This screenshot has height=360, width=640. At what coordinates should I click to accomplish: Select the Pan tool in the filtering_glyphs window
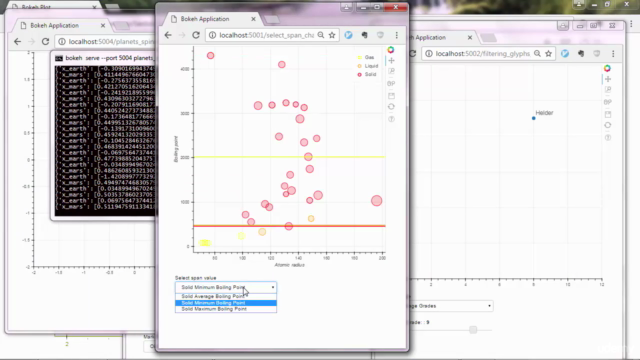point(608,79)
